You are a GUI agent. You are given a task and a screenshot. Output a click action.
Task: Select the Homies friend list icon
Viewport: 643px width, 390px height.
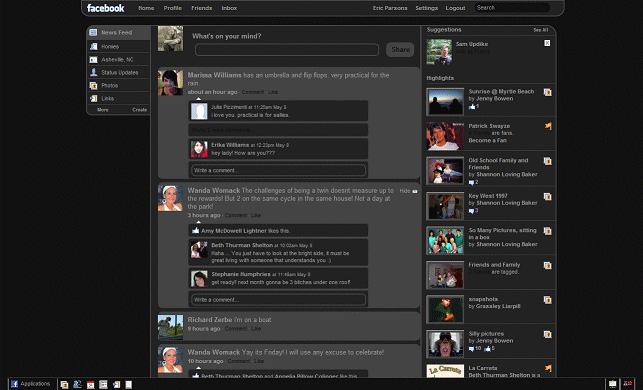pos(93,46)
